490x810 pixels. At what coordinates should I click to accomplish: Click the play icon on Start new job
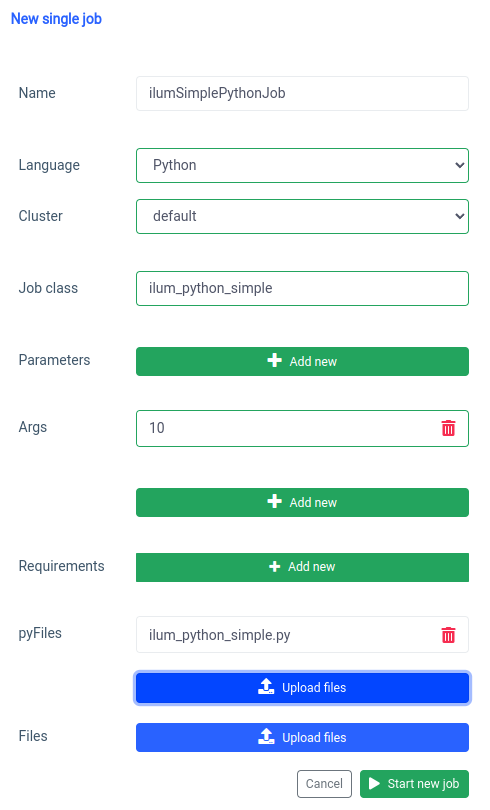click(x=374, y=784)
